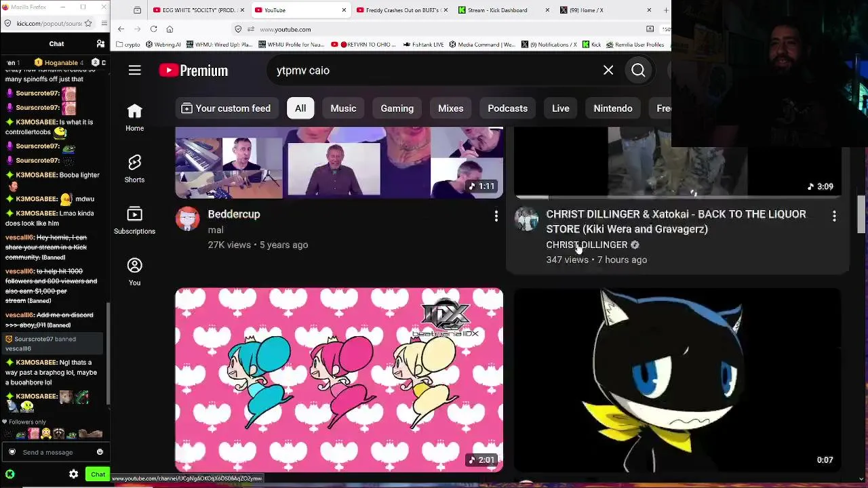The image size is (868, 488).
Task: Play the black cat 0:07 video thumbnail
Action: pyautogui.click(x=677, y=380)
